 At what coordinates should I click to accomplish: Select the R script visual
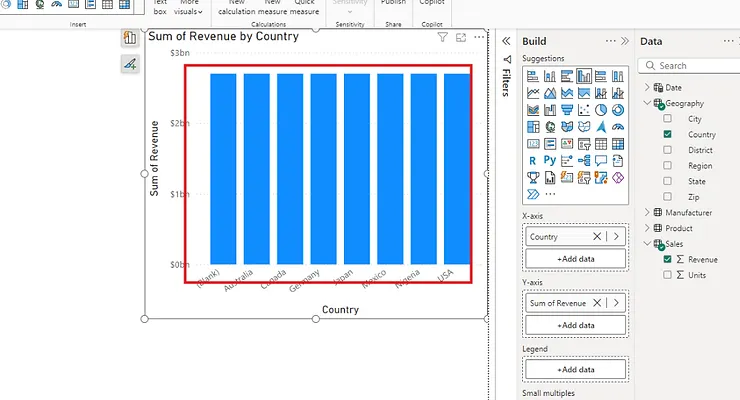(x=533, y=161)
